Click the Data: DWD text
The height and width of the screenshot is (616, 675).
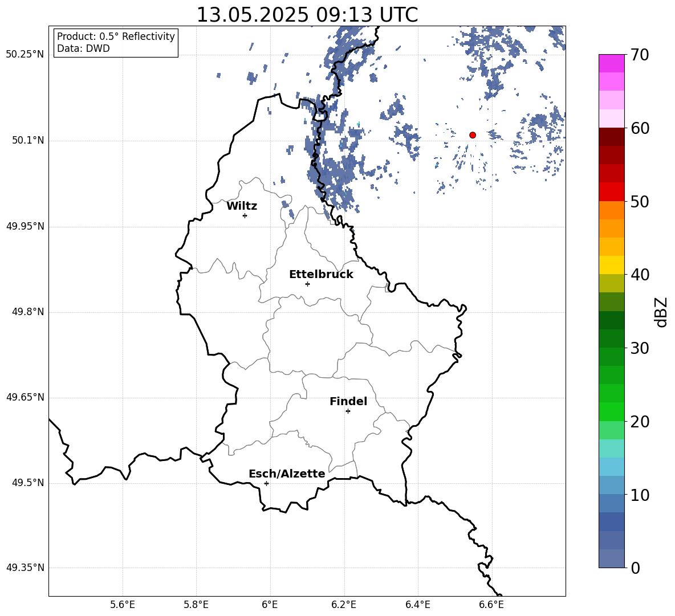(83, 48)
